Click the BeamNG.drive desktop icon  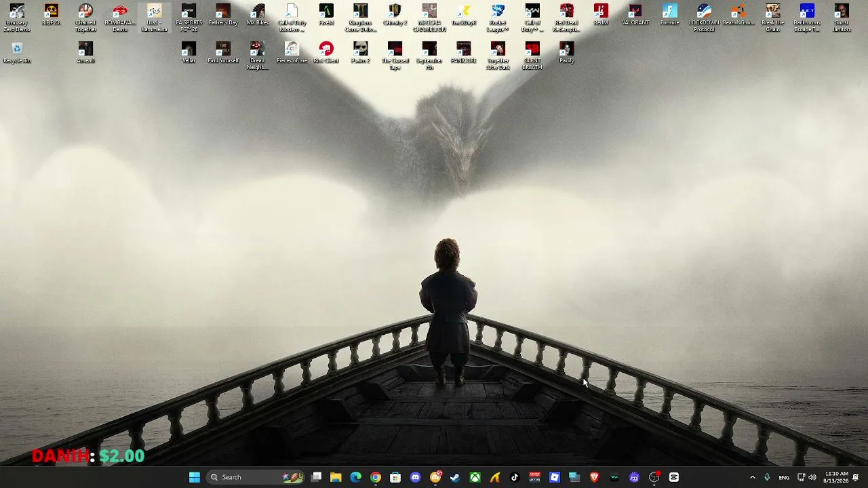[x=738, y=15]
